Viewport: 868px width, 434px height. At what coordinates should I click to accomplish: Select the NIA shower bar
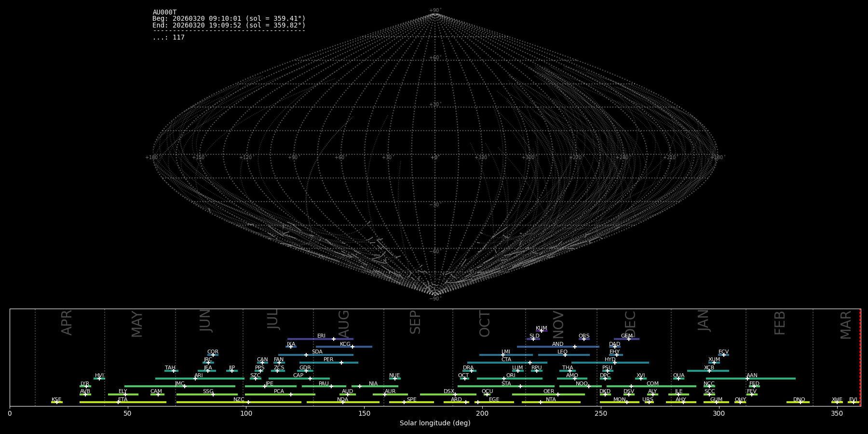point(375,386)
